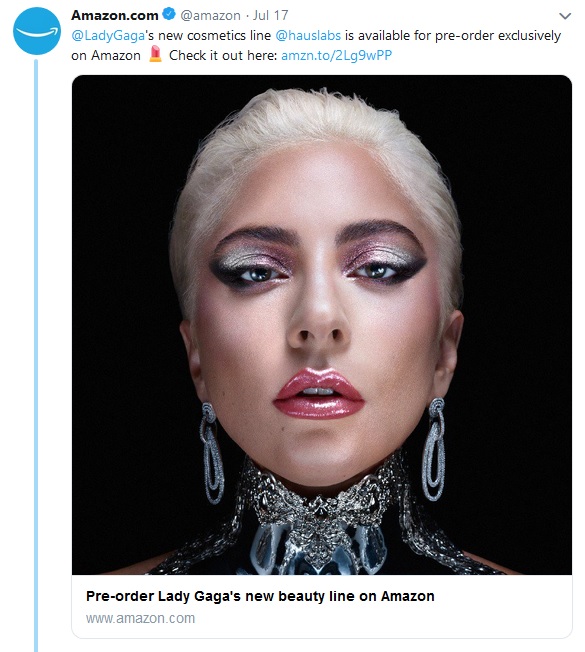Open the Jul 17 timestamp permalink

(270, 15)
